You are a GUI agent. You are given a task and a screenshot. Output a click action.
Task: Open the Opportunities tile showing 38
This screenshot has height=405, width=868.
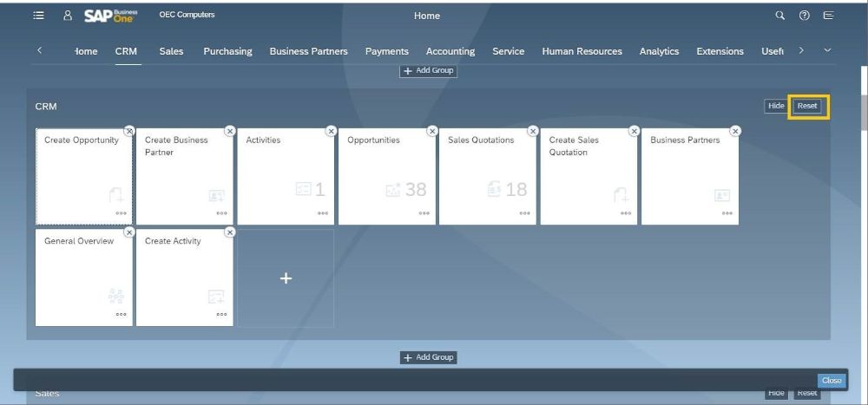pos(387,177)
